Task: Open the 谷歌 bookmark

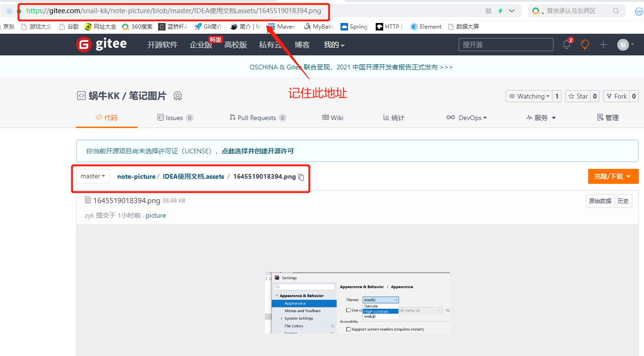Action: click(69, 27)
